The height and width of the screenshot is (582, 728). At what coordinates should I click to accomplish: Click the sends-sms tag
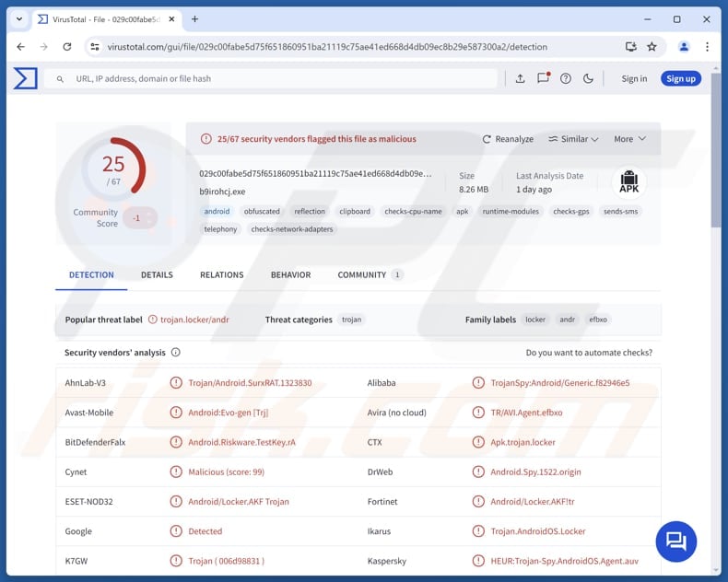621,211
